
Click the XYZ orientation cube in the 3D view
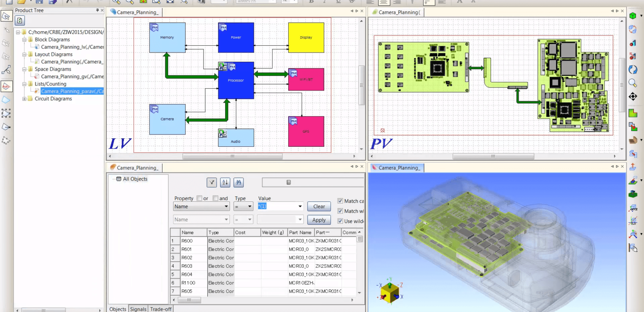(389, 294)
